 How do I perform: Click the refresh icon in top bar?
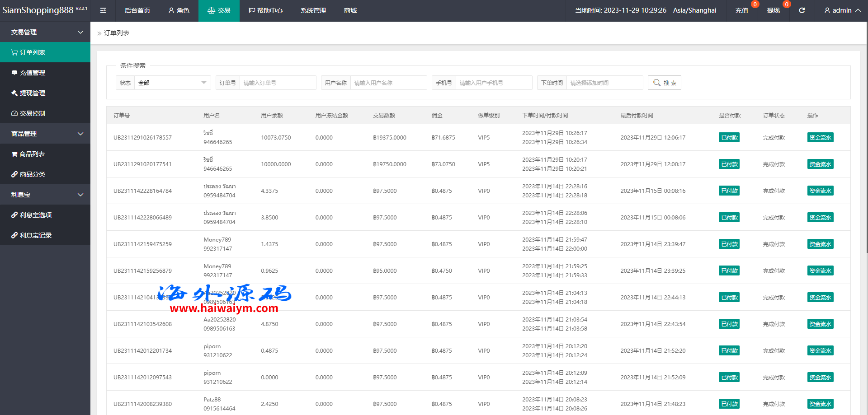point(802,10)
